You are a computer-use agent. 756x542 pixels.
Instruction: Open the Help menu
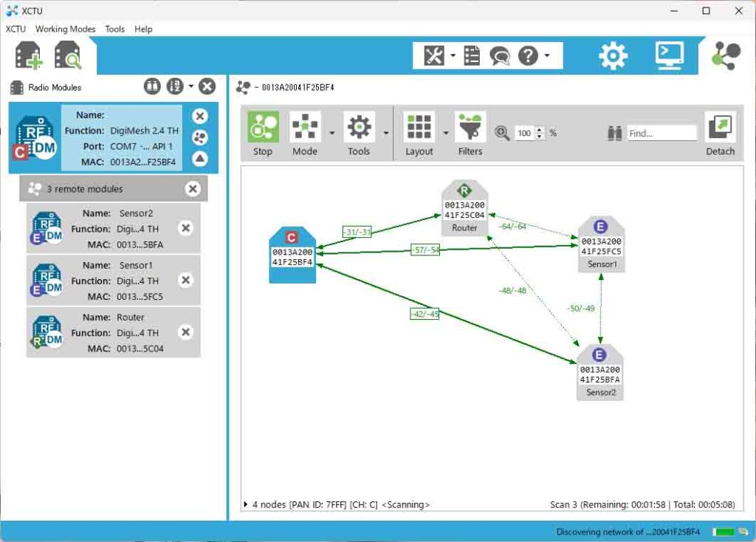(x=143, y=29)
